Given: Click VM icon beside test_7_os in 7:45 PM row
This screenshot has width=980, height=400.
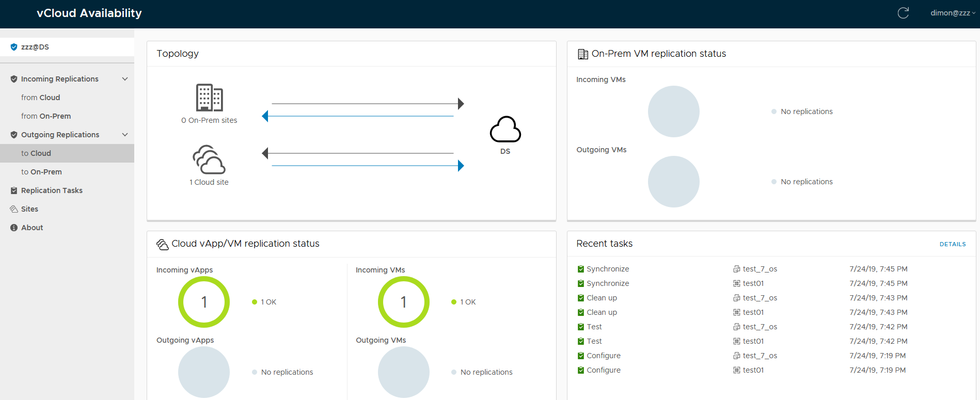Looking at the screenshot, I should [x=737, y=269].
